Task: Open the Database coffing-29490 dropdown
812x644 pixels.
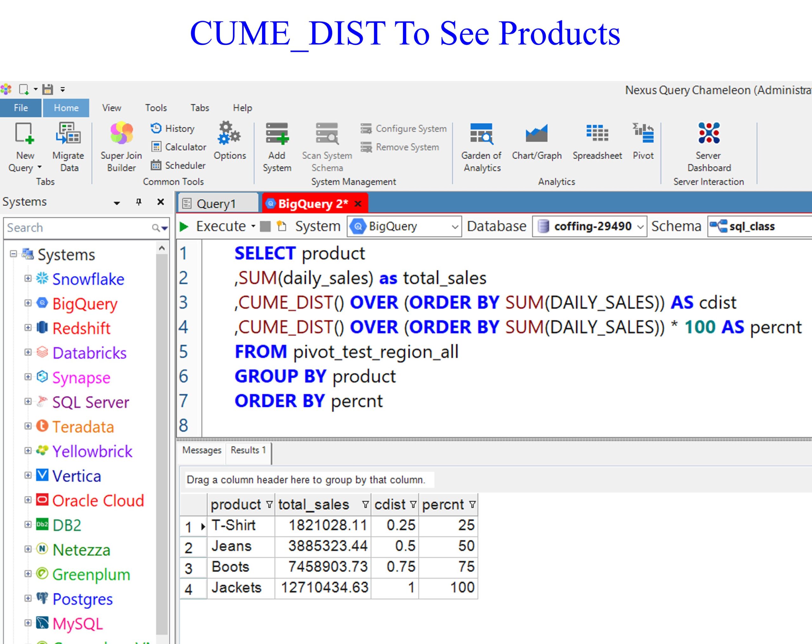Action: pyautogui.click(x=640, y=227)
